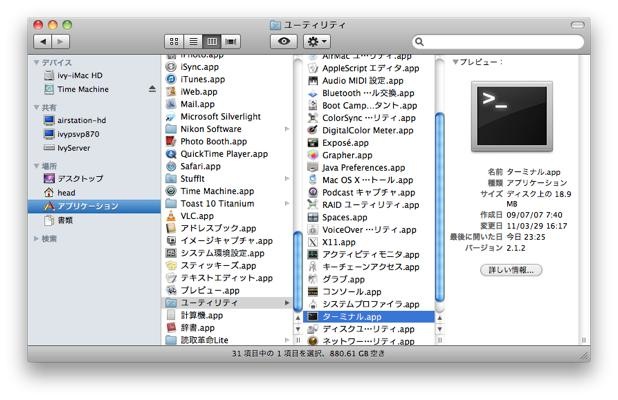Click the 詳しい情報 button
The height and width of the screenshot is (400, 618).
coord(512,269)
